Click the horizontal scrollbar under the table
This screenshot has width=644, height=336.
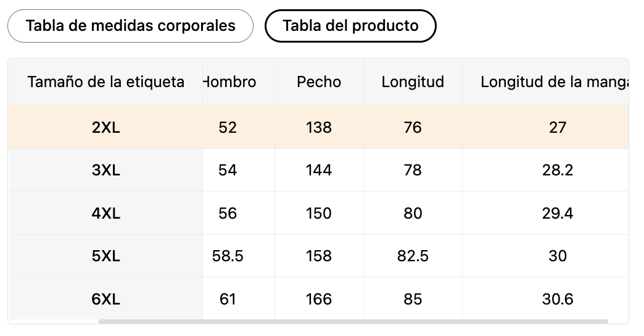coord(353,321)
